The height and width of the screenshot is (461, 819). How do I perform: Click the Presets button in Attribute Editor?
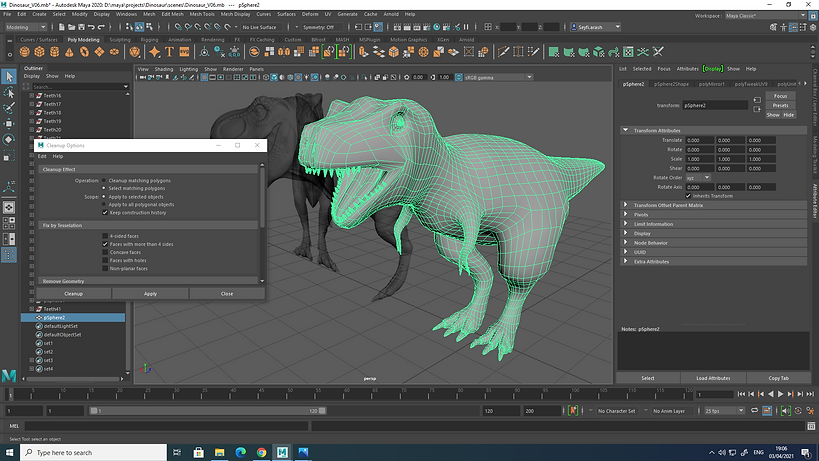tap(780, 105)
